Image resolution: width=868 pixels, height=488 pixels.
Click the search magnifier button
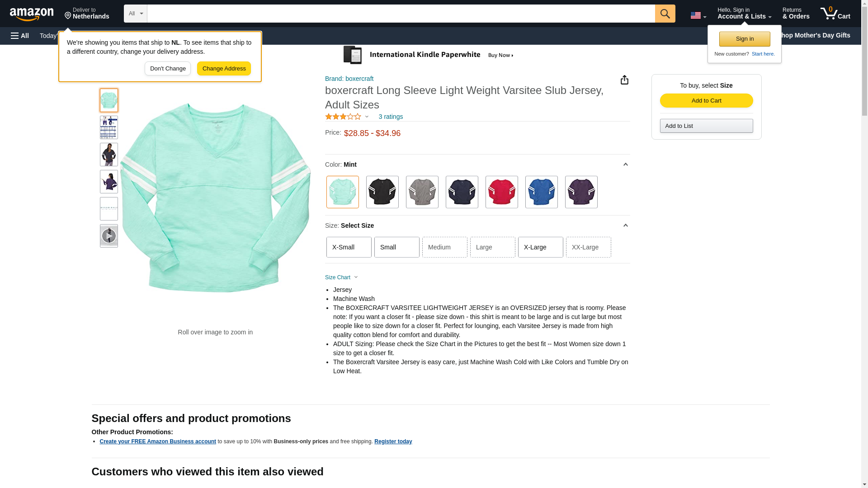click(665, 14)
